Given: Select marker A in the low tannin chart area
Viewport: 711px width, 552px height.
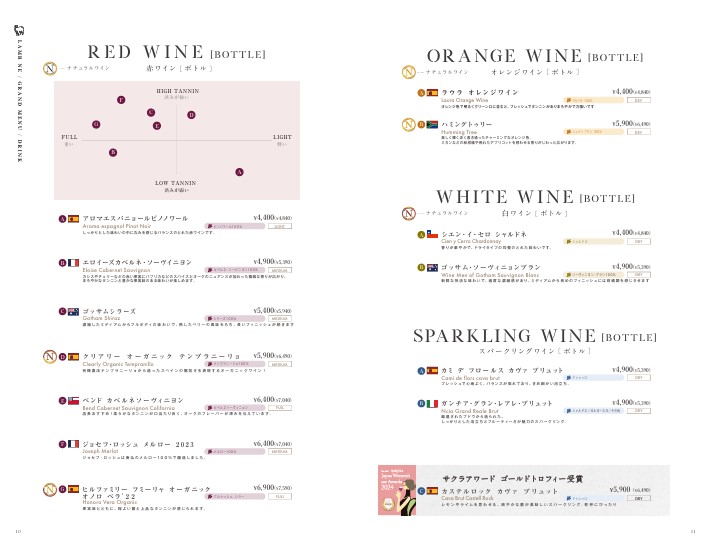Looking at the screenshot, I should pyautogui.click(x=239, y=171).
